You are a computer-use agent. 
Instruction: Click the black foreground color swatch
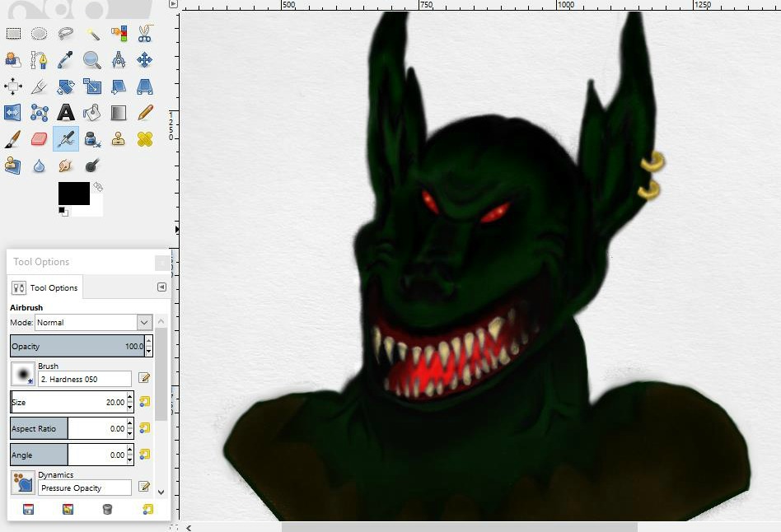(x=72, y=194)
